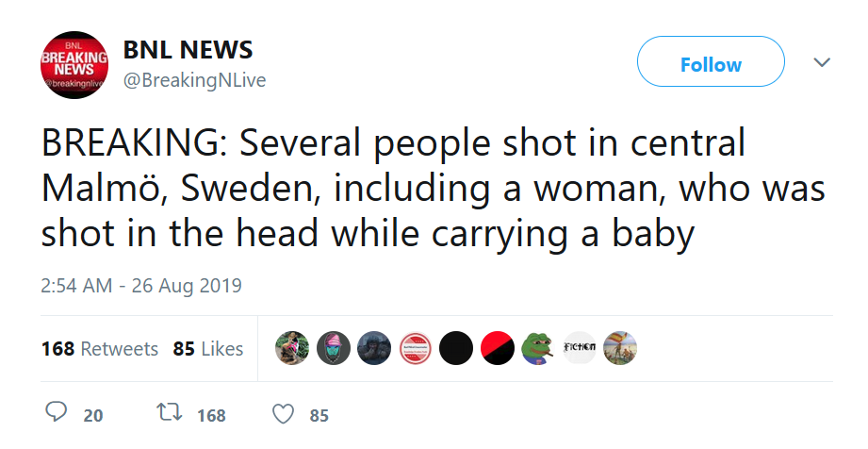View the 85 Likes list
Screen dimensions: 868x449
(208, 349)
